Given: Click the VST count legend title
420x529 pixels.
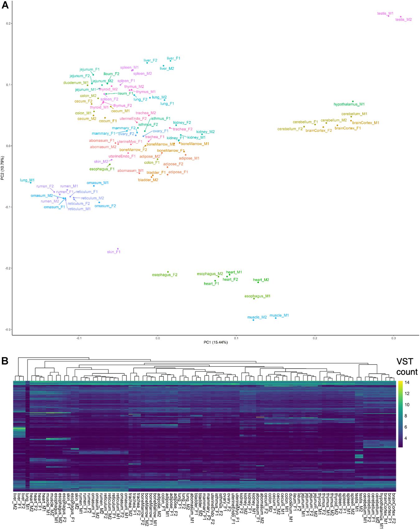Looking at the screenshot, I should coord(407,367).
